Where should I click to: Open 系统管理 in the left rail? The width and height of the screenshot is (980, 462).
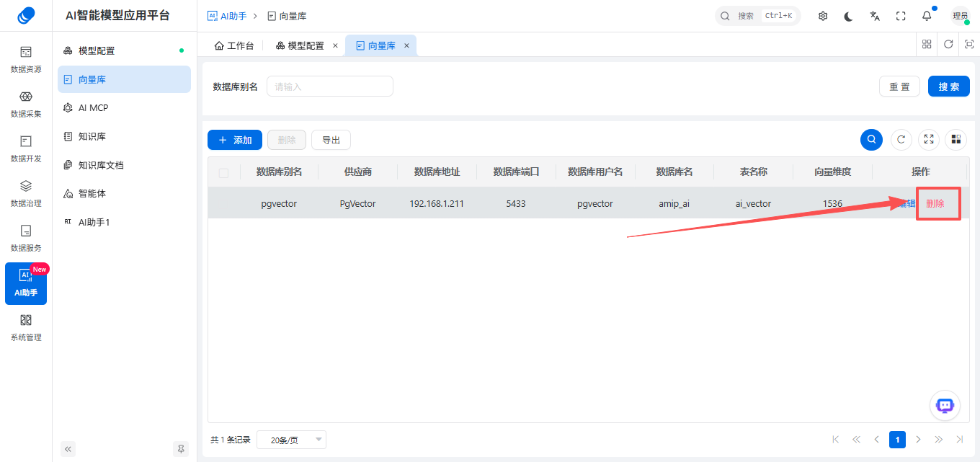(x=26, y=328)
